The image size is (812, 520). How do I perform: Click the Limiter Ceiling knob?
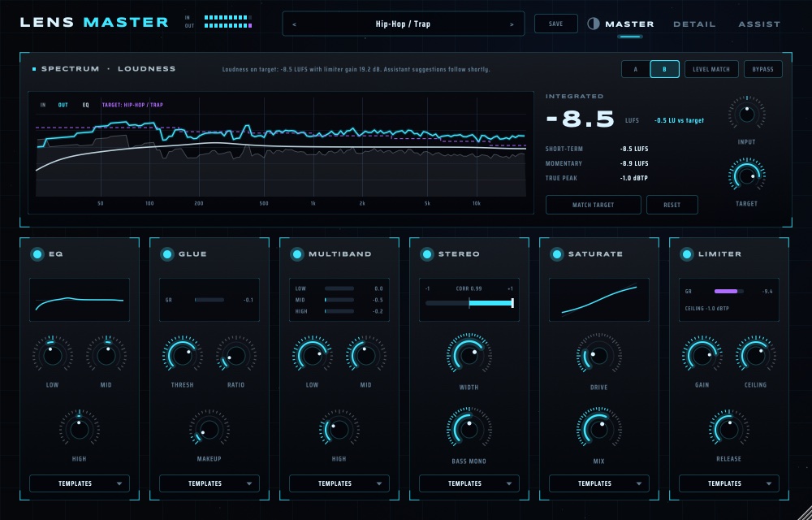(756, 355)
